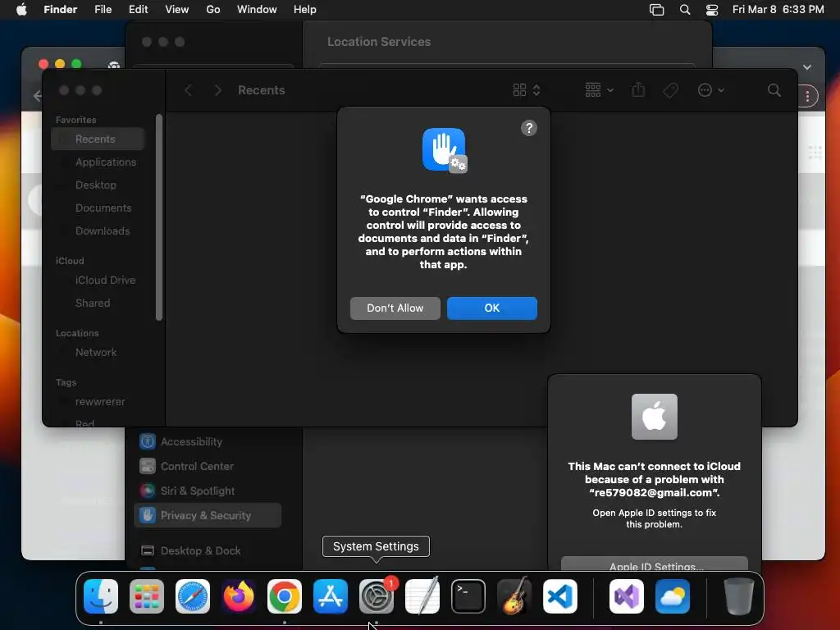Click the Finder sidebar scrollbar
This screenshot has width=840, height=630.
(x=158, y=217)
